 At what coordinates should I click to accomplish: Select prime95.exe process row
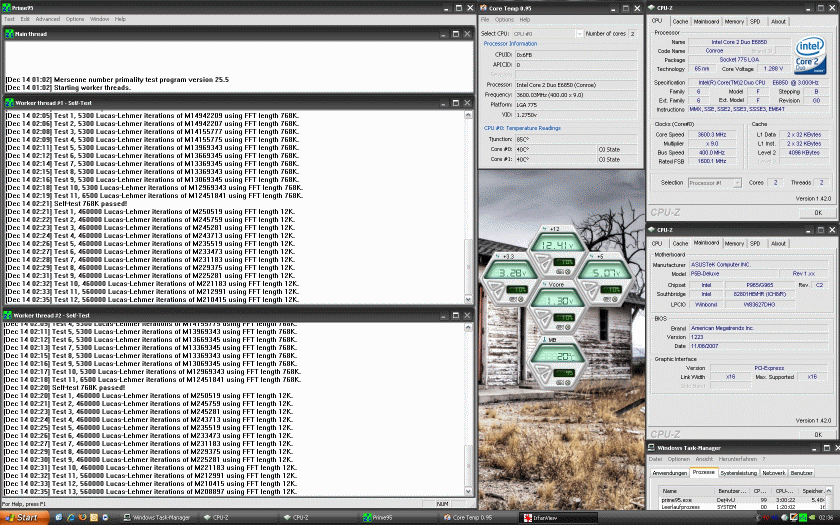pyautogui.click(x=744, y=499)
